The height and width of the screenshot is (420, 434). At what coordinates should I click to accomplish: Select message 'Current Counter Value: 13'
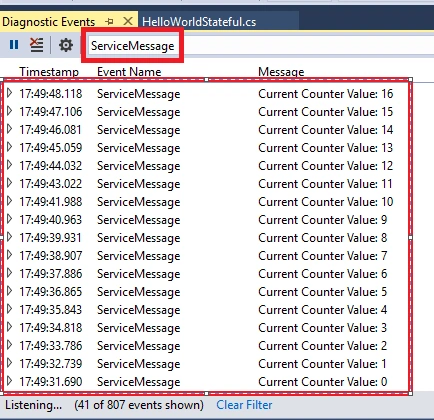326,148
